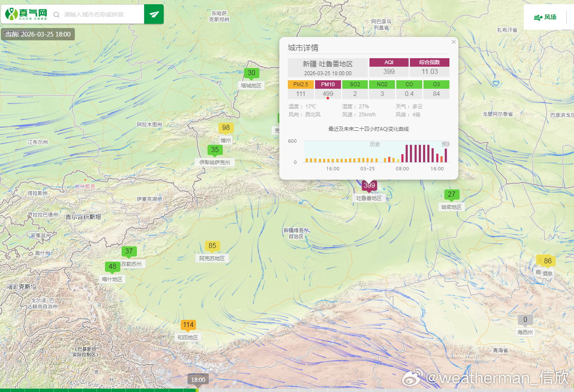Click the 真气网 logo
Screen dimensions: 574x392
pos(26,14)
